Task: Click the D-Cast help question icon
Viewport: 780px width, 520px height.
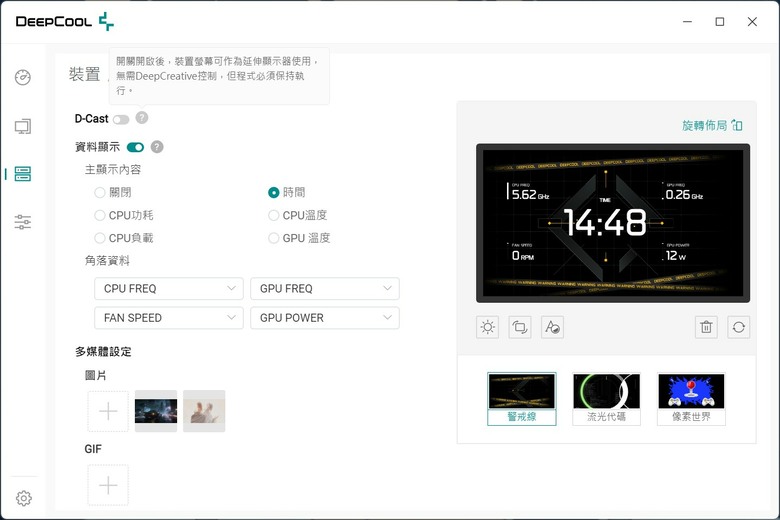Action: coord(142,118)
